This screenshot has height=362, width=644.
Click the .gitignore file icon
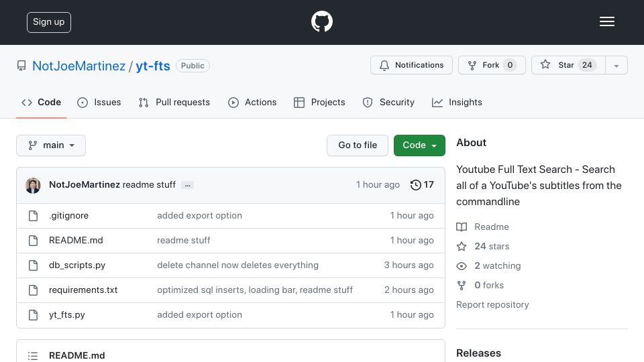click(x=34, y=215)
